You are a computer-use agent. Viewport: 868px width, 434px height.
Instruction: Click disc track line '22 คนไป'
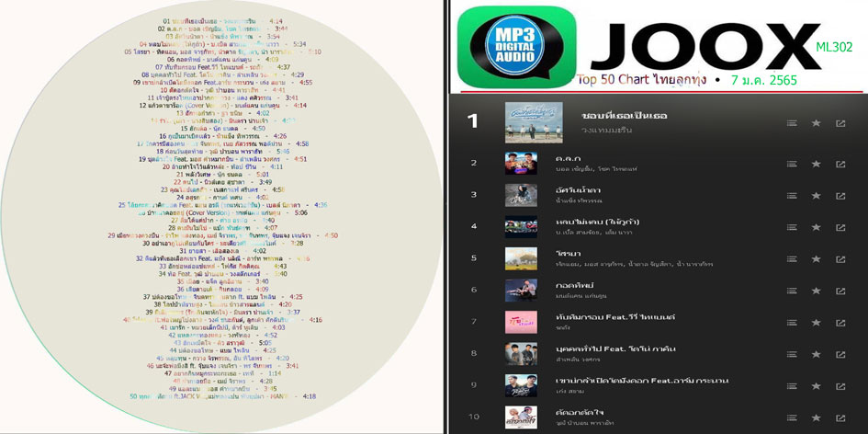[x=223, y=182]
